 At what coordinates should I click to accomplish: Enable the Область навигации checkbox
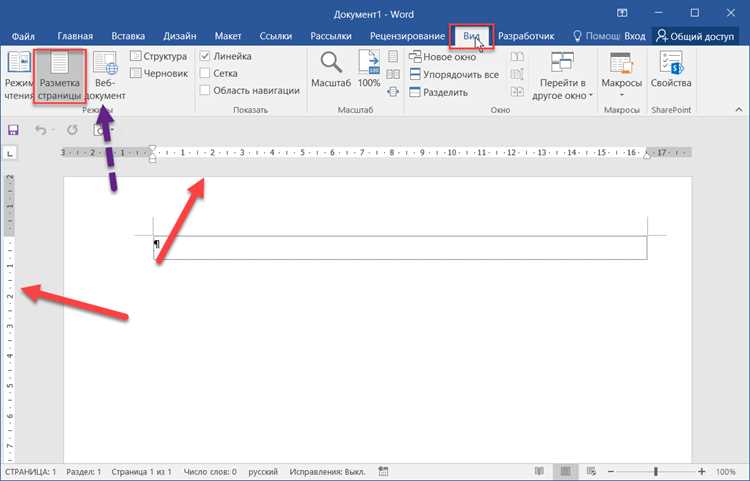point(205,90)
